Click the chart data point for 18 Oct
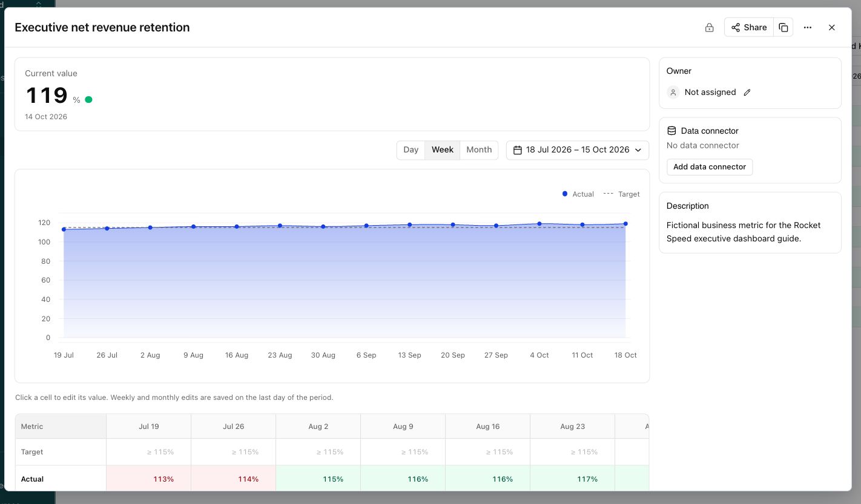Screen dimensions: 861x504 coord(625,224)
